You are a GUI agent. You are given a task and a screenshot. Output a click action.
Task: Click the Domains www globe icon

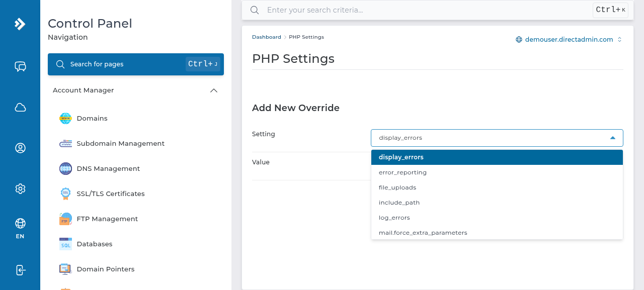tap(65, 119)
